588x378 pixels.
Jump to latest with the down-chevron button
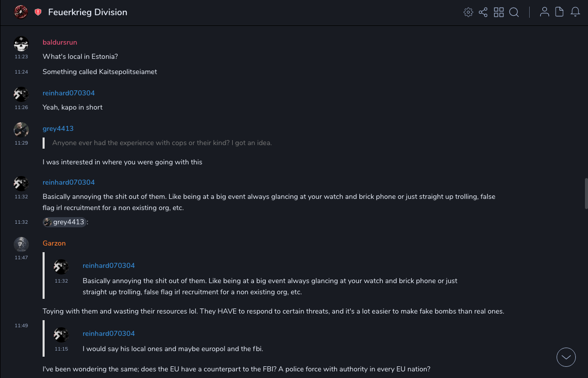566,357
